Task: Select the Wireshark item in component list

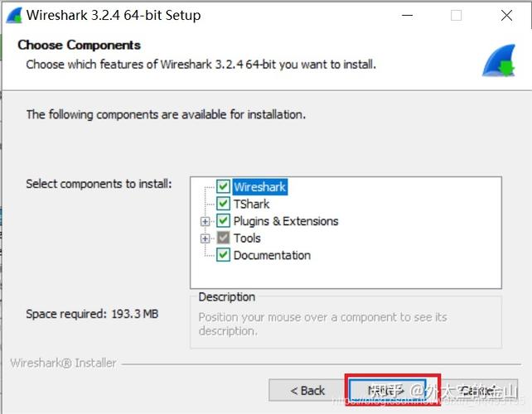Action: (259, 187)
